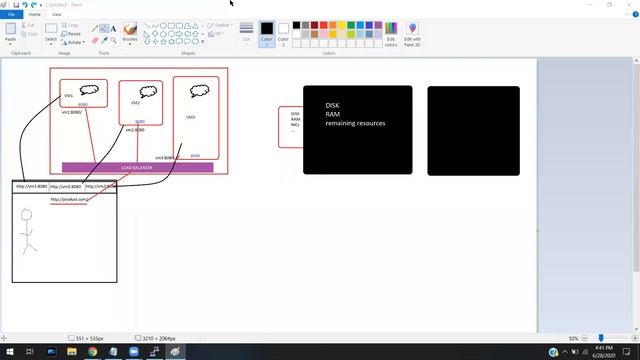Select the Magnifier tool
This screenshot has width=640, height=360.
pos(113,40)
